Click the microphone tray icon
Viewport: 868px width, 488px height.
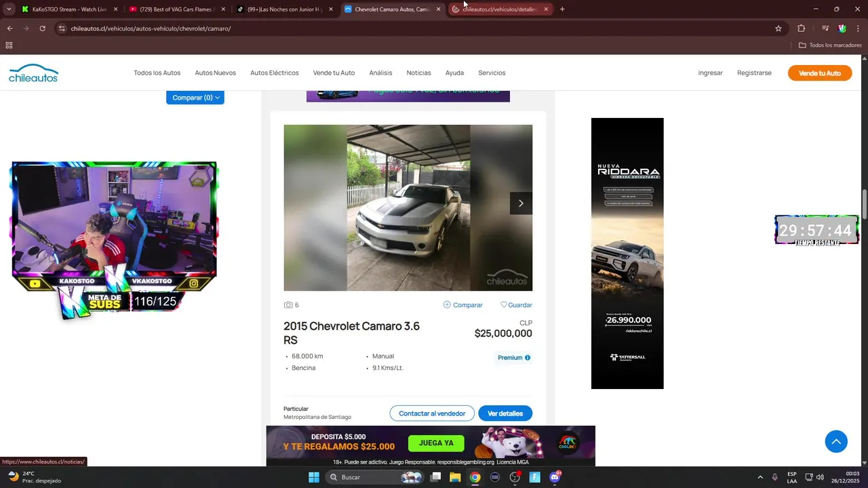click(775, 477)
